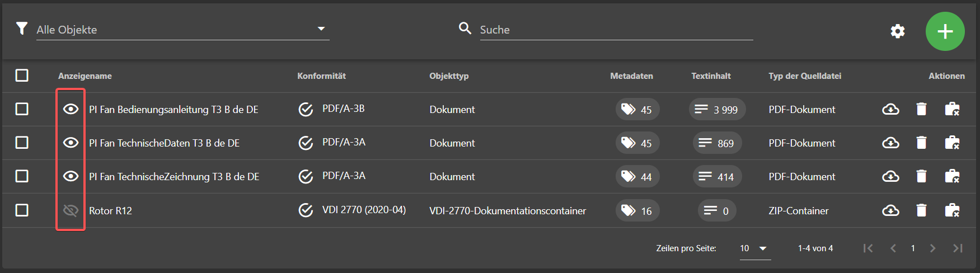
Task: Click conformity check icon for PI Fan TechnischeDaten
Action: click(x=306, y=143)
